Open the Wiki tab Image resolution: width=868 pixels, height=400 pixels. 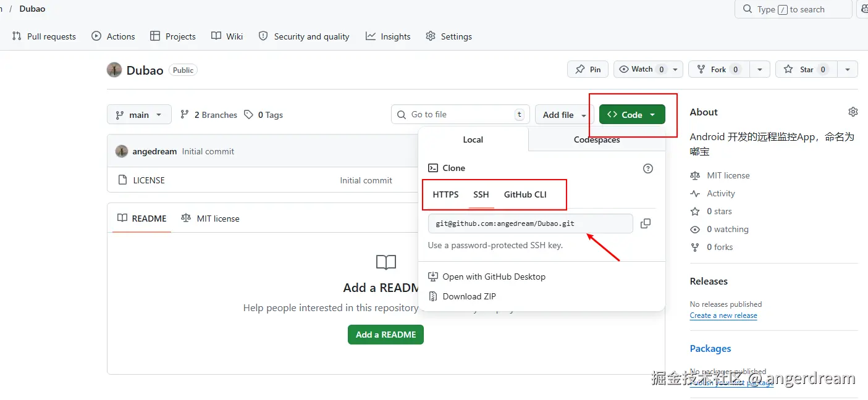(x=227, y=36)
